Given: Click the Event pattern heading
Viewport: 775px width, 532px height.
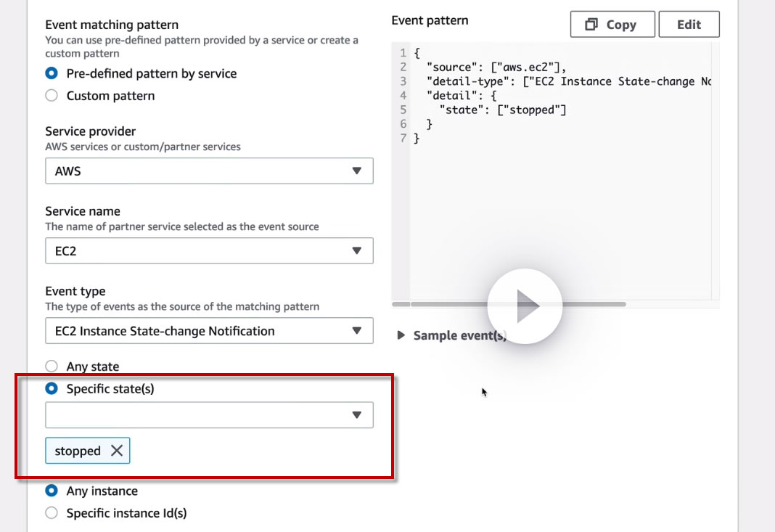Looking at the screenshot, I should tap(430, 20).
